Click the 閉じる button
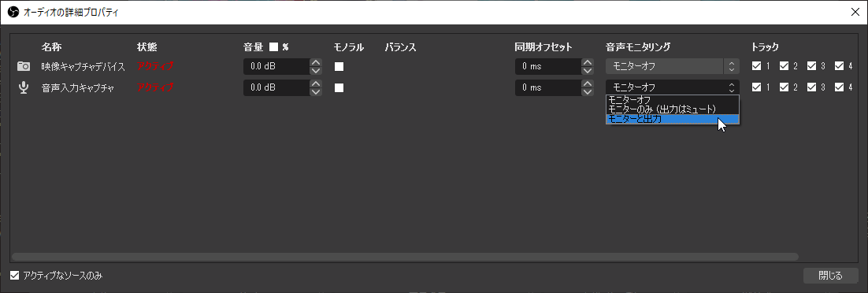This screenshot has height=293, width=868. click(830, 275)
